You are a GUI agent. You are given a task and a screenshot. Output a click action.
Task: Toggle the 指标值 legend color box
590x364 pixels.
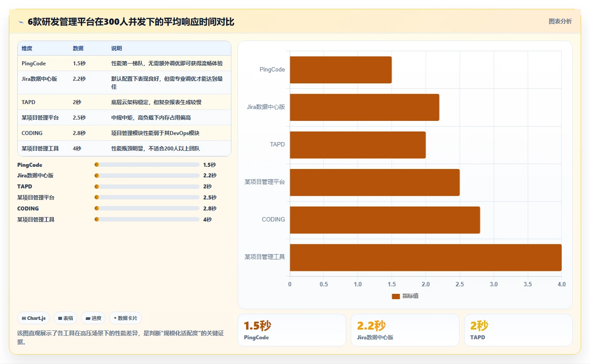[x=396, y=296]
